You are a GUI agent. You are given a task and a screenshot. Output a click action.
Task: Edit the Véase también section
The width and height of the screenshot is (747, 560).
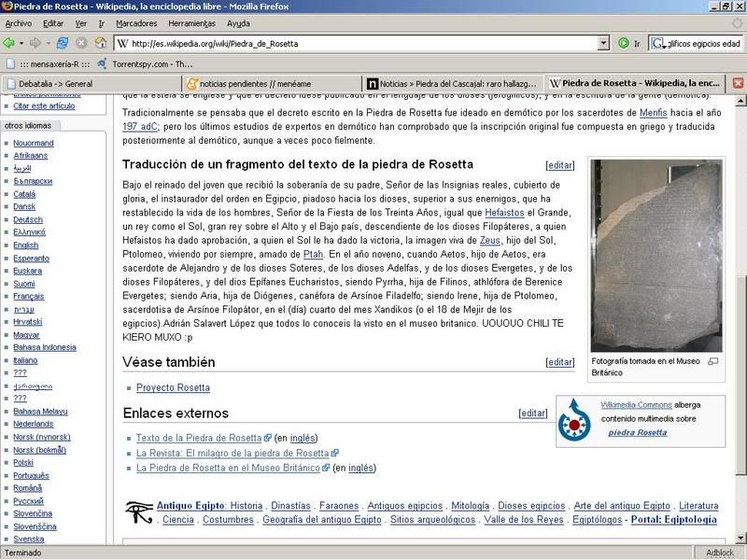point(559,362)
